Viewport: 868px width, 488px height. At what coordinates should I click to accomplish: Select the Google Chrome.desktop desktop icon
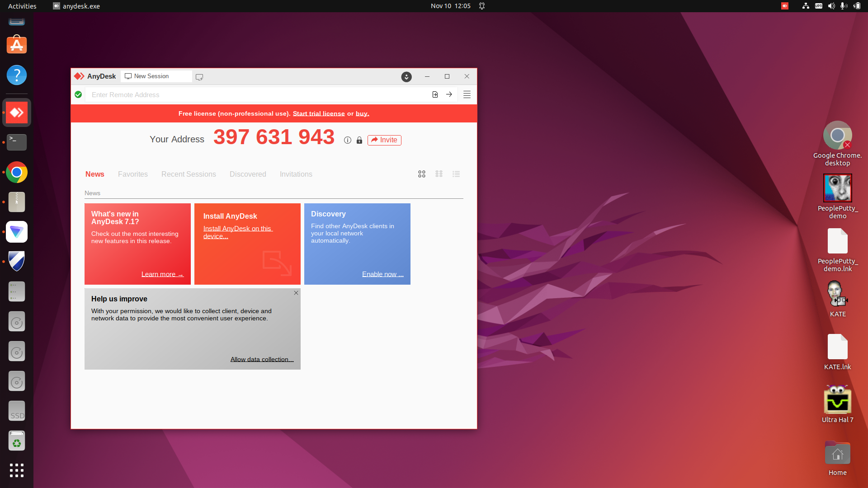(838, 144)
